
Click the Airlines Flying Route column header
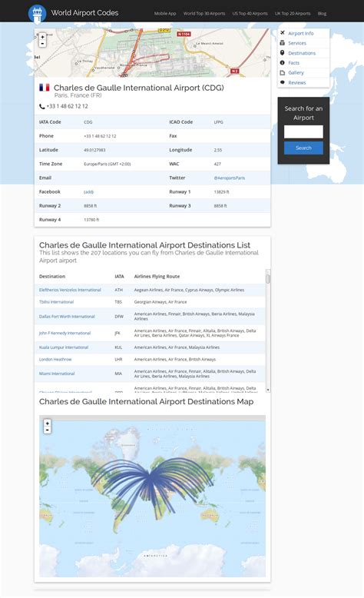point(157,277)
